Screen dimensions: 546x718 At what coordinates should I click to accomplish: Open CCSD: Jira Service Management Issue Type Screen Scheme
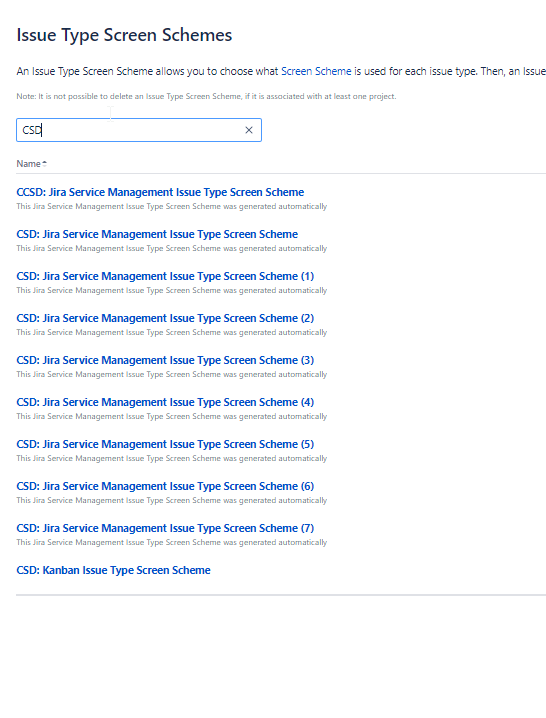coord(160,192)
